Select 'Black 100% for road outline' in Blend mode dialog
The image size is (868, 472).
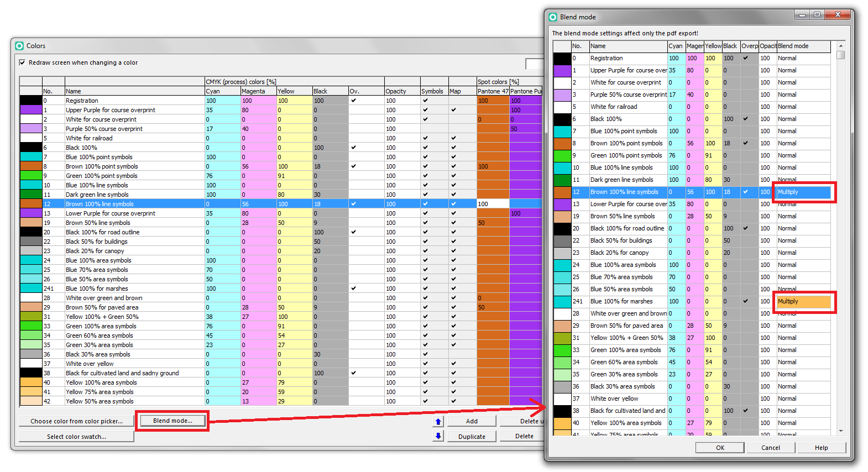pyautogui.click(x=628, y=228)
